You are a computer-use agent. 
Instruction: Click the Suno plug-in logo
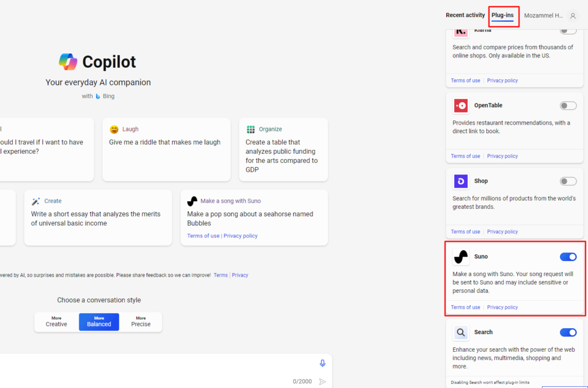461,257
